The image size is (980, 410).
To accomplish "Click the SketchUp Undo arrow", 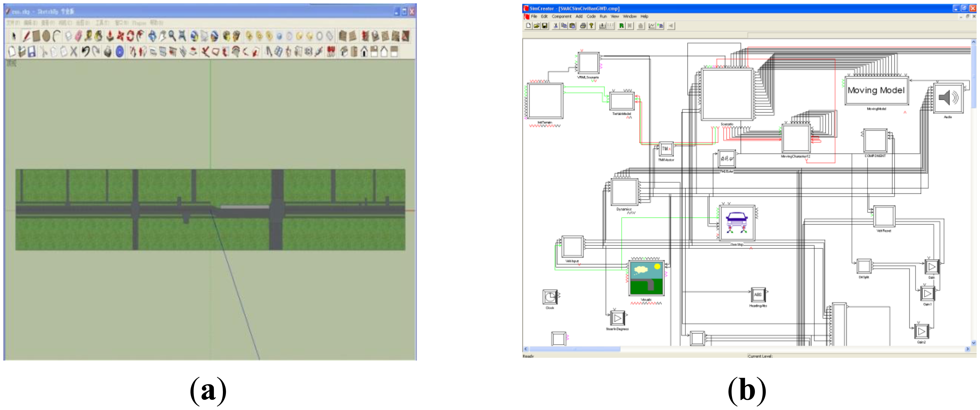I will (x=86, y=51).
